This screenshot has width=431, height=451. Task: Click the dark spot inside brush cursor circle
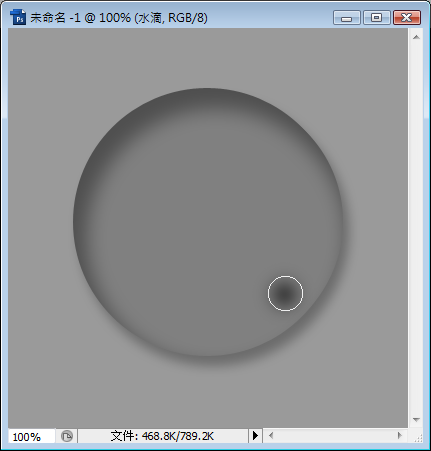(285, 294)
